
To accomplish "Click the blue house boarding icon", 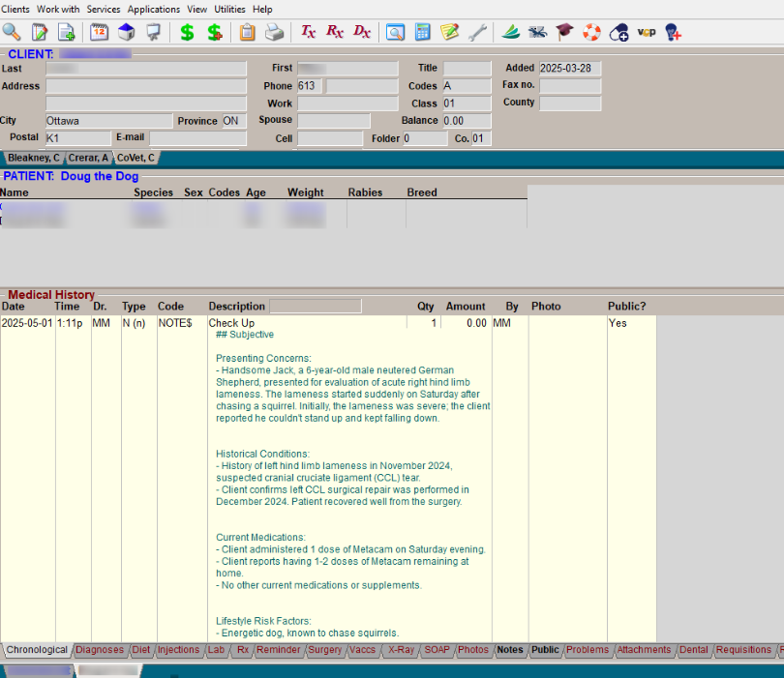I will [x=126, y=32].
